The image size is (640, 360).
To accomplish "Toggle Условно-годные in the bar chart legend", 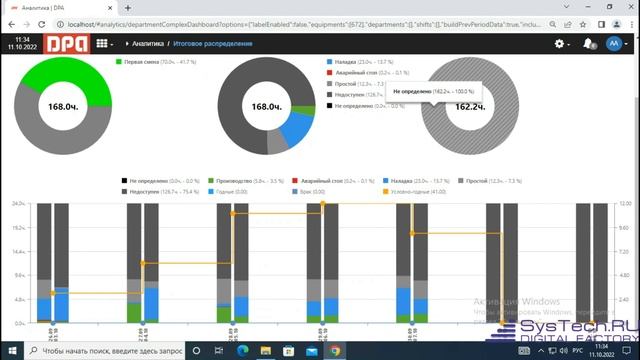I will click(x=414, y=191).
